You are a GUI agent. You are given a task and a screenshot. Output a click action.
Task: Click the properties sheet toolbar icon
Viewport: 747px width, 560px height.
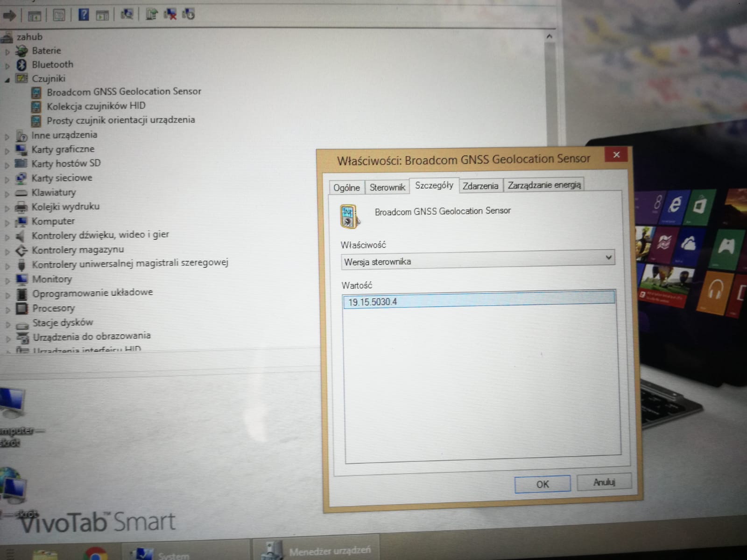pyautogui.click(x=59, y=15)
